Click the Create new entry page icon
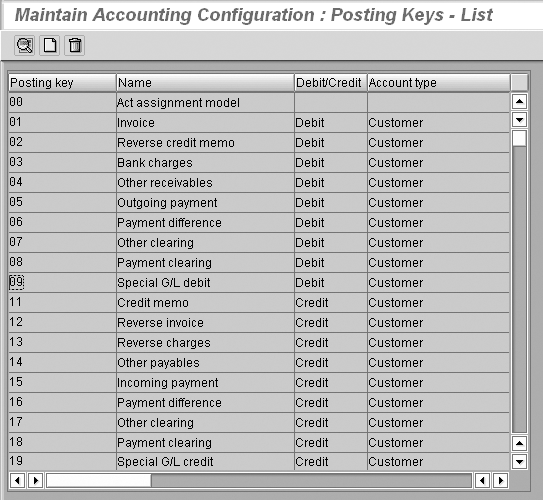 pos(50,45)
